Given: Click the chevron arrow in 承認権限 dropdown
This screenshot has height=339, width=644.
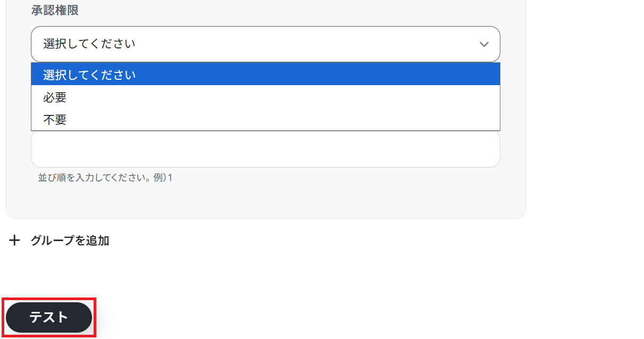Looking at the screenshot, I should coord(484,44).
